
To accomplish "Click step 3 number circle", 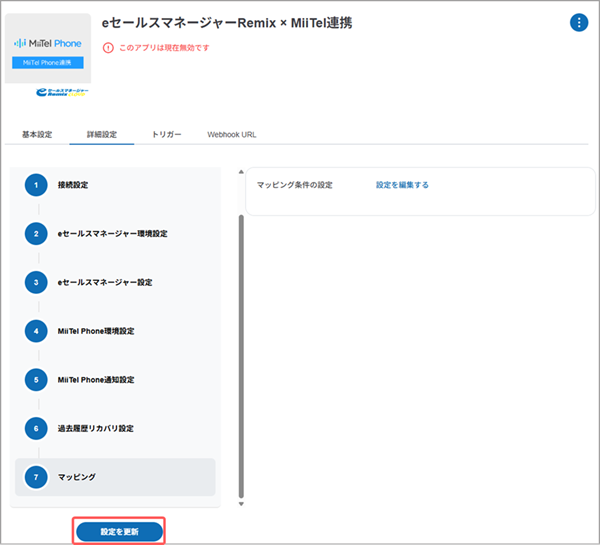I will [x=36, y=282].
